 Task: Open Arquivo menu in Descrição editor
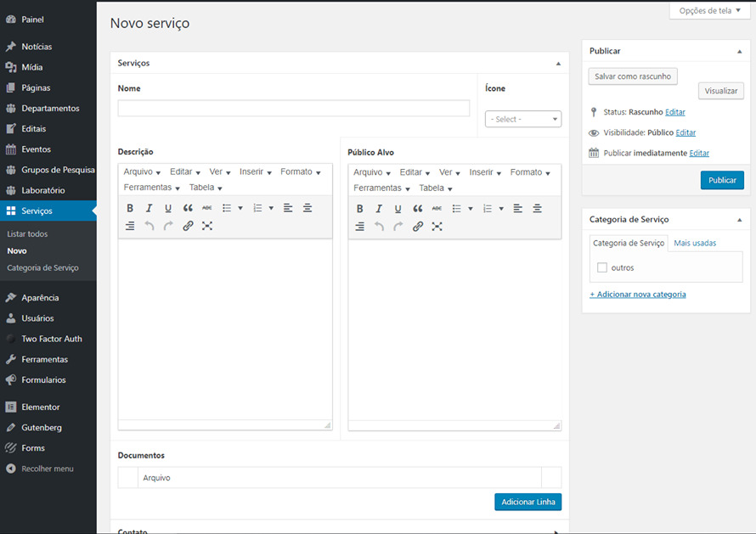click(x=142, y=172)
